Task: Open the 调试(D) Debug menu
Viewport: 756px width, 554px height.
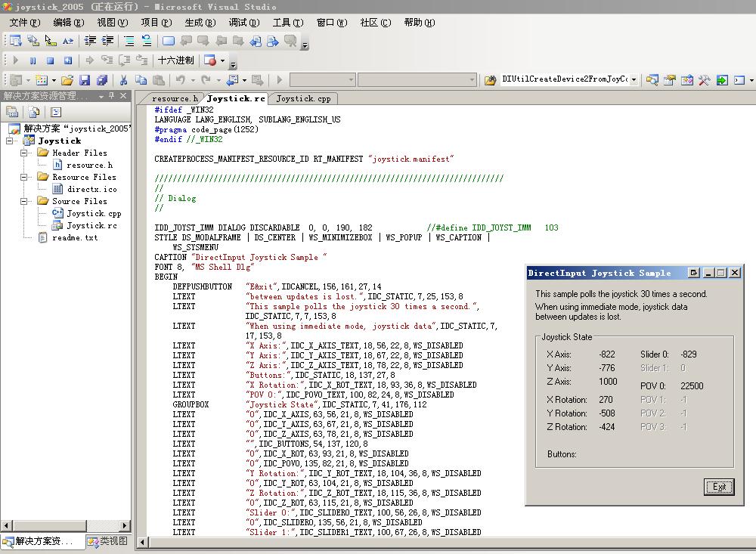Action: click(x=244, y=23)
